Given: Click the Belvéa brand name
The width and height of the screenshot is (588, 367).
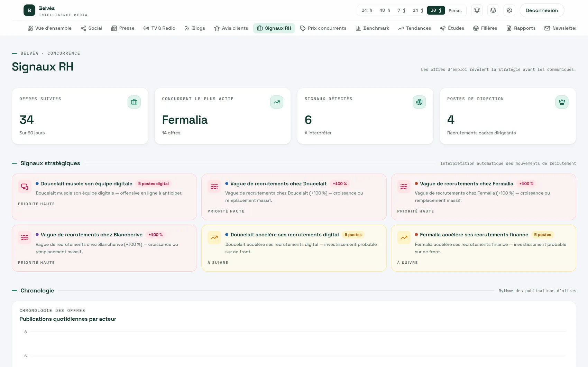Looking at the screenshot, I should [47, 8].
